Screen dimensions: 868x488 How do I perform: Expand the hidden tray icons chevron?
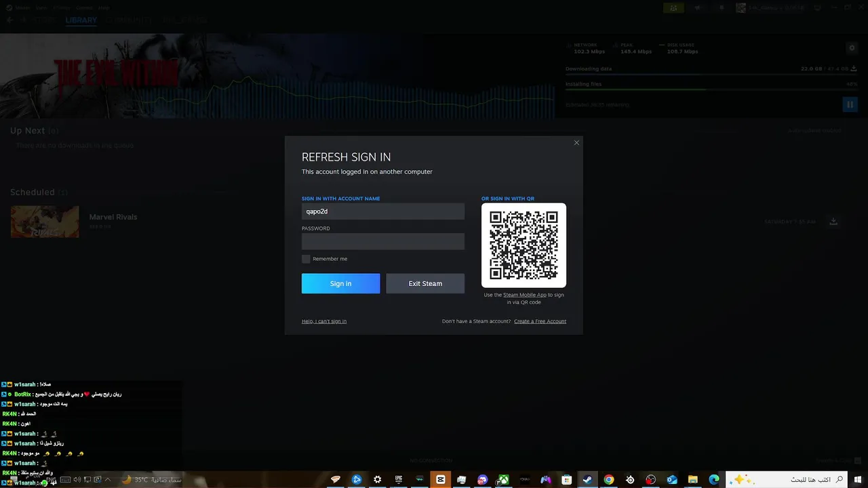[107, 480]
